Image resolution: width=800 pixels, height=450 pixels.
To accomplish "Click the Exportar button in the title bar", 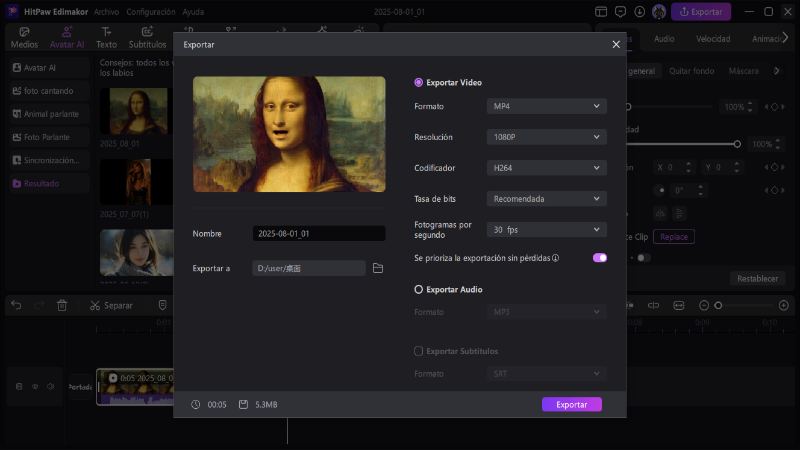I will pos(701,12).
